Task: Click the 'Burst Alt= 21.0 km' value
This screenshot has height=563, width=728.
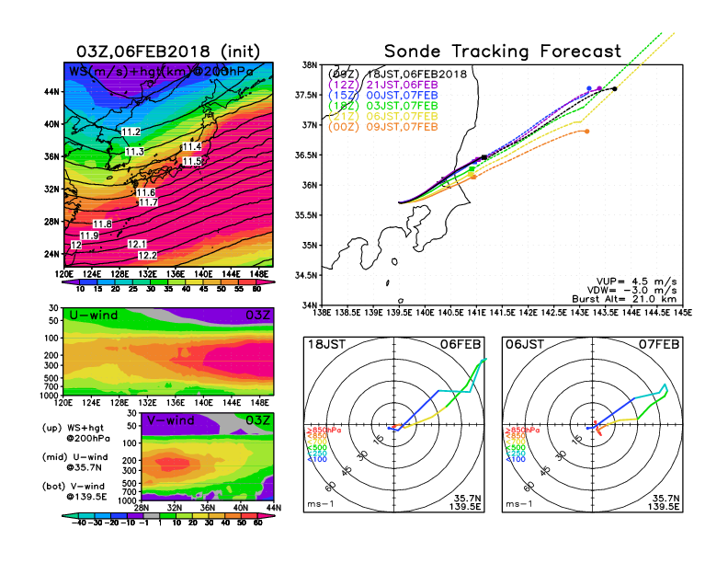Action: click(624, 299)
